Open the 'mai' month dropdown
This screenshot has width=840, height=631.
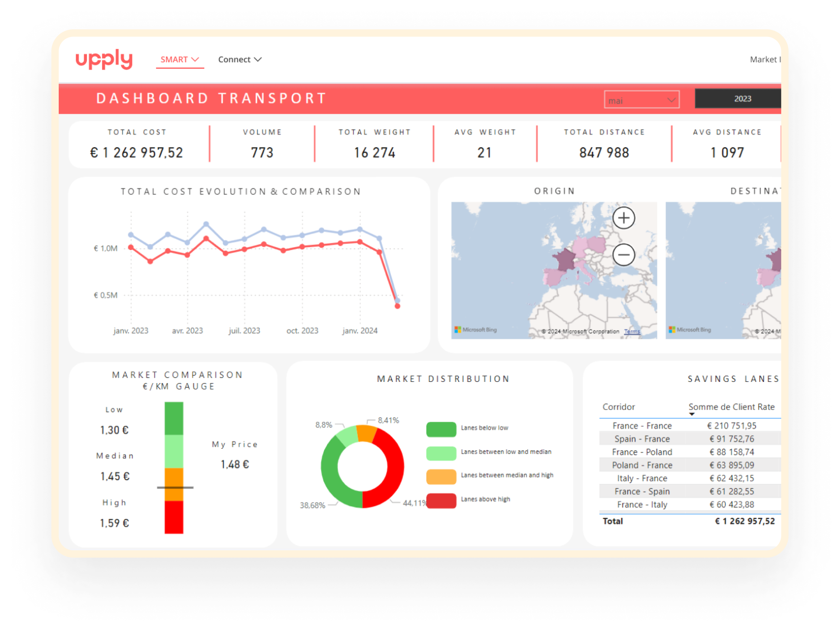(641, 100)
